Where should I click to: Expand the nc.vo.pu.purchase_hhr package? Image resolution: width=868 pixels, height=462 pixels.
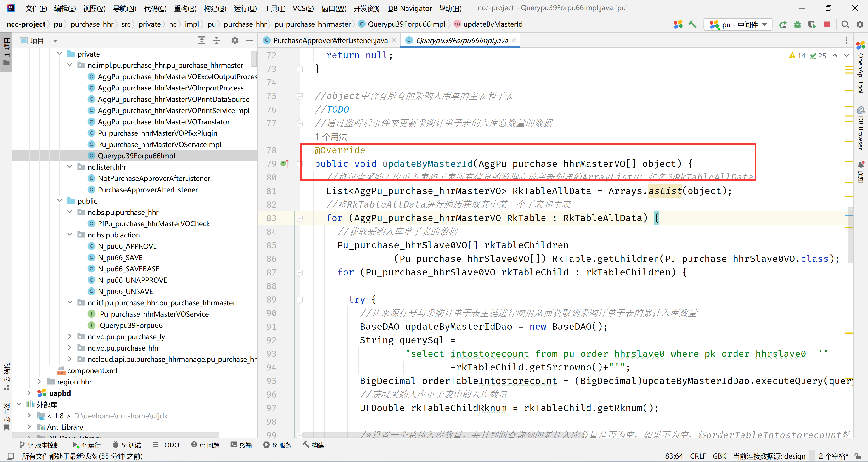coord(70,348)
